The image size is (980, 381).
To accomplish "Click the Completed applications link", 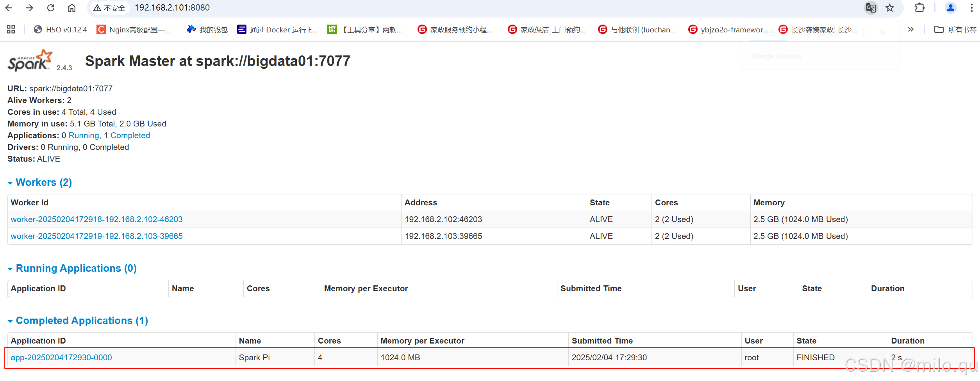I will click(130, 135).
